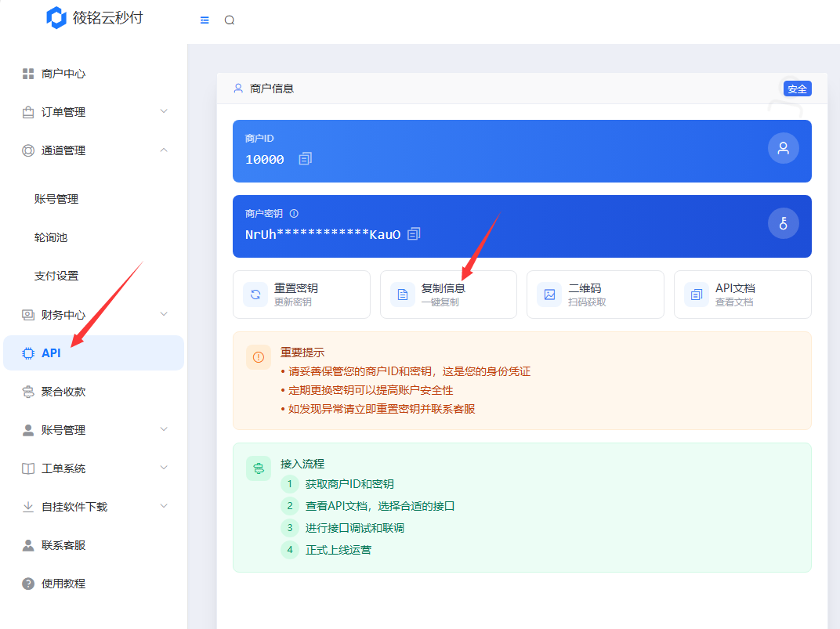The width and height of the screenshot is (840, 629).
Task: Click the API chip icon in sidebar
Action: [x=28, y=353]
